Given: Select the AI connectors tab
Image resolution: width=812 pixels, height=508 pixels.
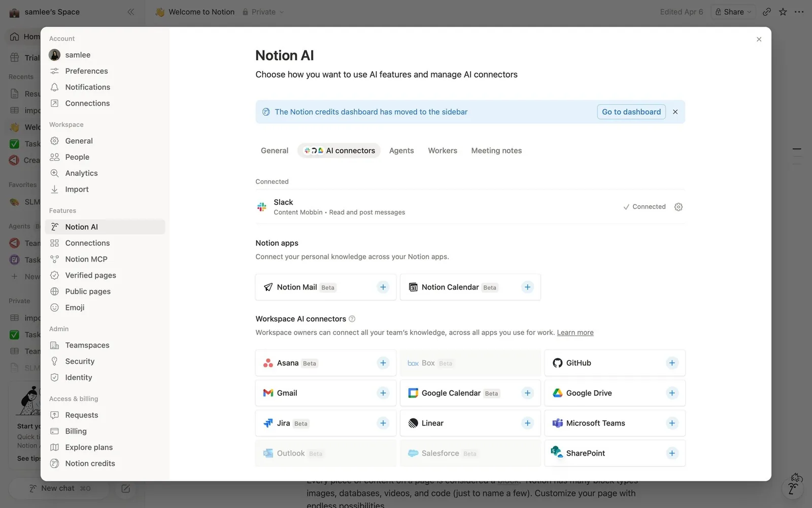Looking at the screenshot, I should [339, 150].
